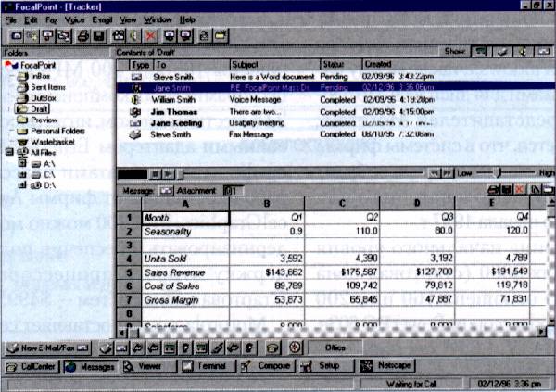Click the floppy disk save icon in top toolbar
The width and height of the screenshot is (556, 392).
point(98,36)
